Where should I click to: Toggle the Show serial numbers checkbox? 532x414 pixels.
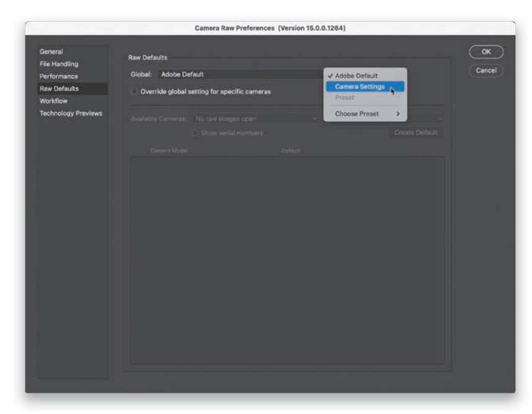pos(195,133)
